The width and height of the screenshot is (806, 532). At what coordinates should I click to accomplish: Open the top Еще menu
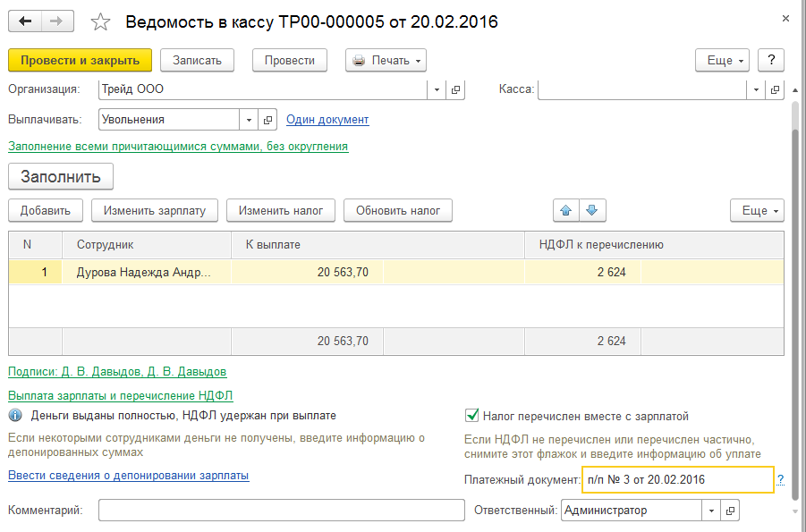[x=726, y=61]
